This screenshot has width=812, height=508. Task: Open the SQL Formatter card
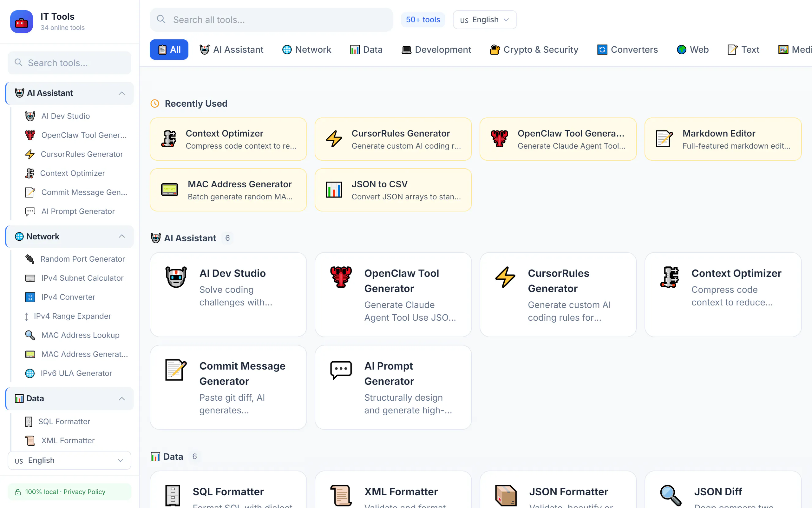[x=228, y=490]
